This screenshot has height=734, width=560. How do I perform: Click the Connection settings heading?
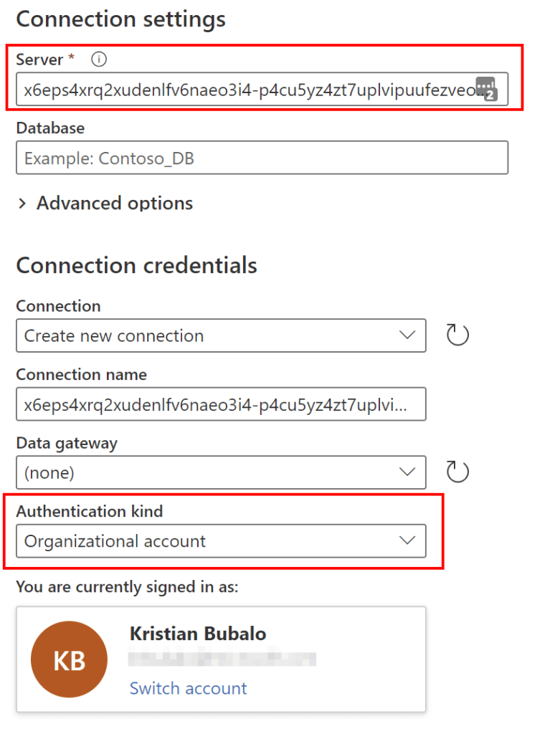pos(120,19)
